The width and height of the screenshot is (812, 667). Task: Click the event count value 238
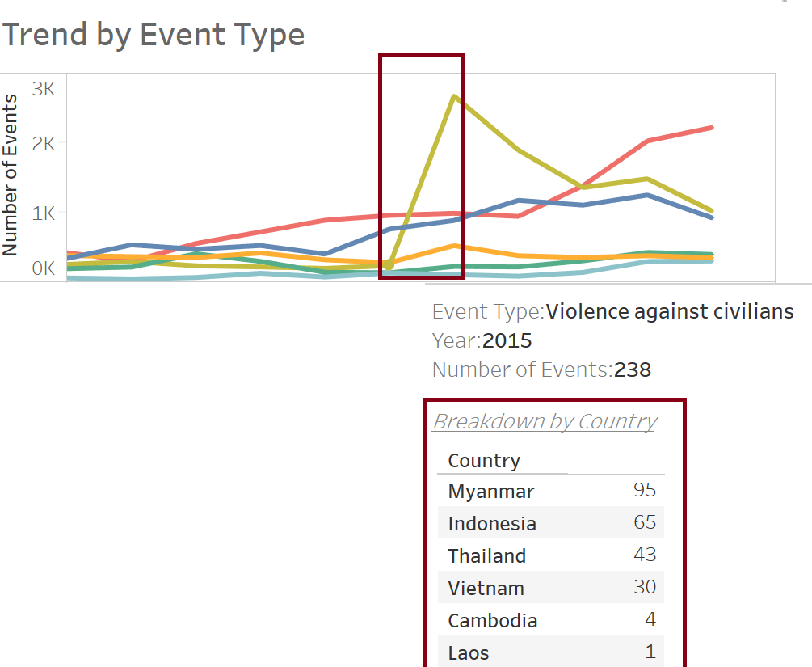[x=632, y=369]
